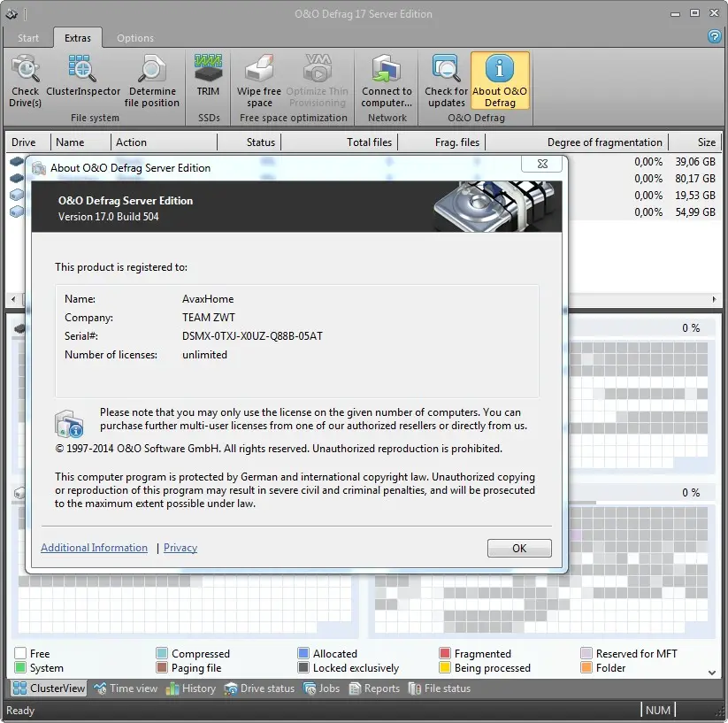Click the System legend green swatch
Screen dimensions: 728x723
[20, 667]
